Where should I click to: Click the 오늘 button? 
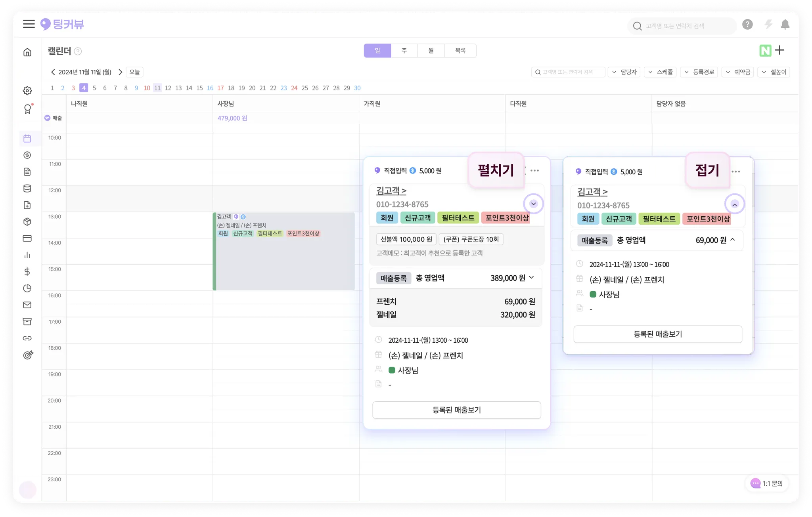click(x=134, y=72)
